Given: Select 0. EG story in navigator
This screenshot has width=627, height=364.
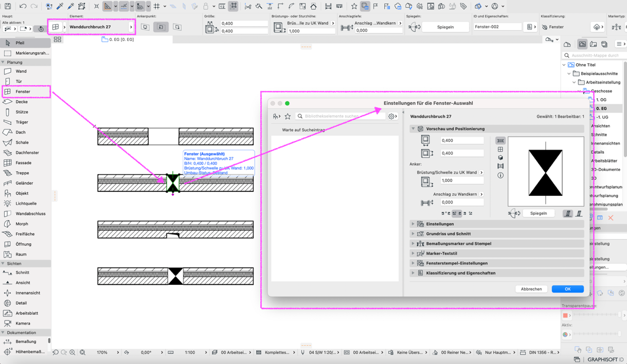Looking at the screenshot, I should click(601, 108).
